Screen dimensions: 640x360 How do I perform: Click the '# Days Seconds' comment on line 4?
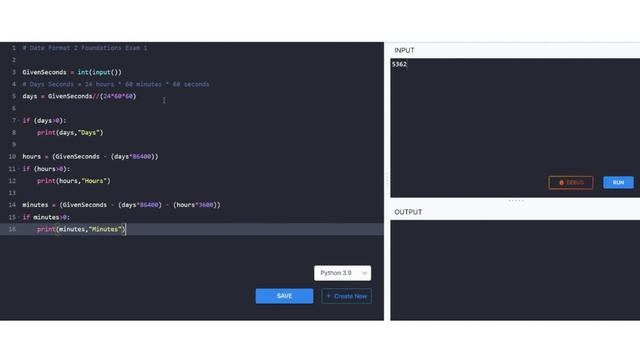pos(116,84)
